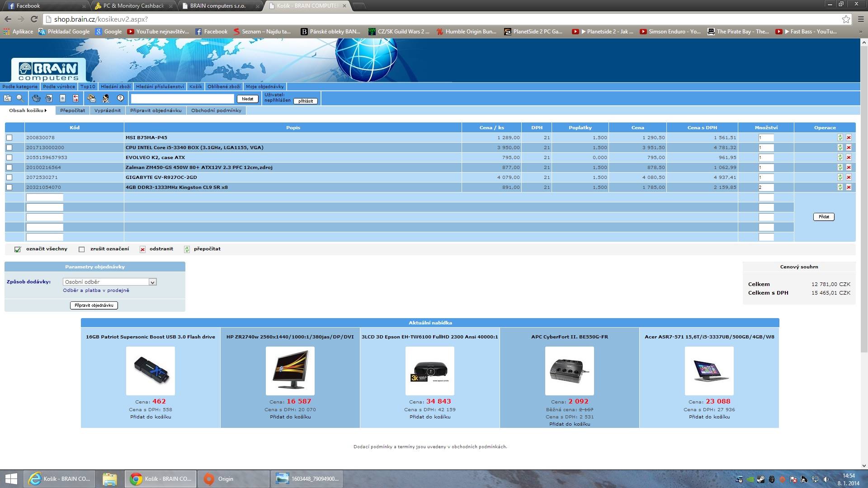The height and width of the screenshot is (488, 868).
Task: Click the catalog browse icon in the shop toolbar
Action: point(8,98)
